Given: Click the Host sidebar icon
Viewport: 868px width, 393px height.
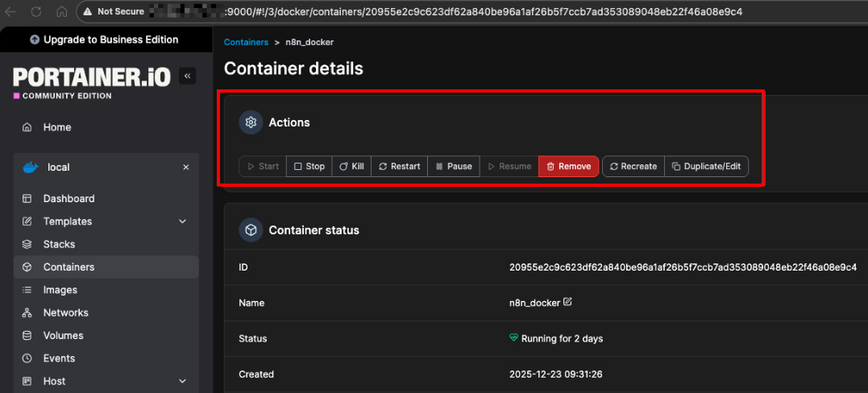Looking at the screenshot, I should [x=27, y=381].
